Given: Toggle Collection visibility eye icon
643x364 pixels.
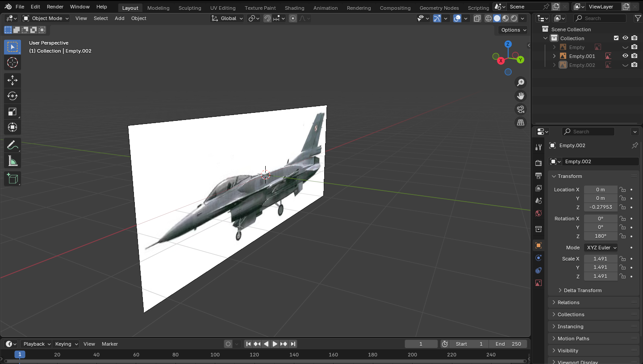Looking at the screenshot, I should pyautogui.click(x=625, y=38).
